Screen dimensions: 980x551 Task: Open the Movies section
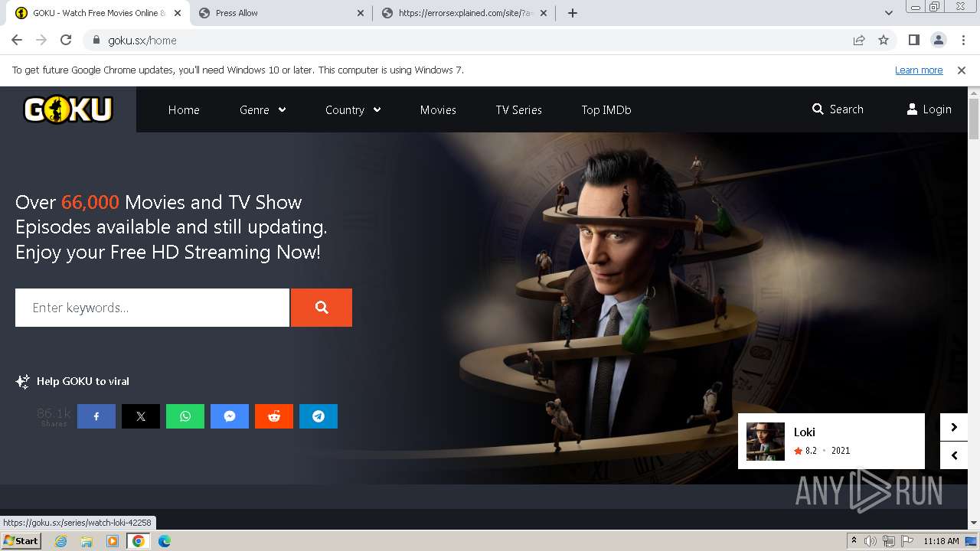coord(438,109)
